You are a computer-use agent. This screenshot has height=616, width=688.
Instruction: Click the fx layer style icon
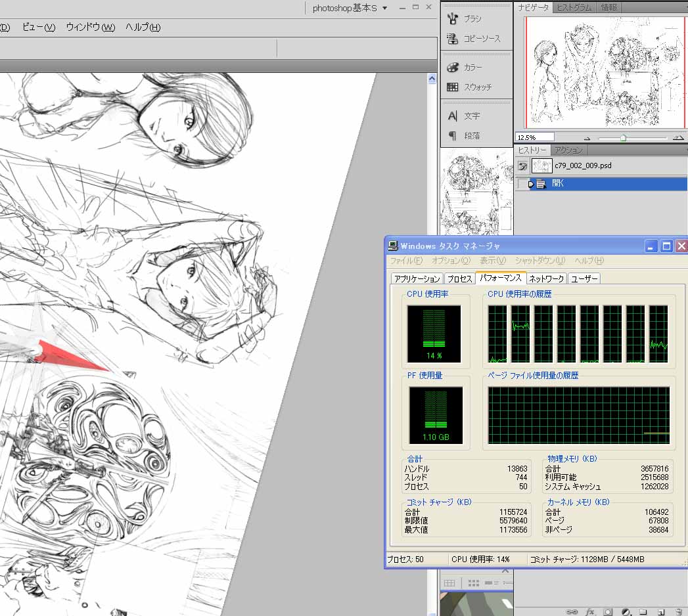[x=590, y=611]
